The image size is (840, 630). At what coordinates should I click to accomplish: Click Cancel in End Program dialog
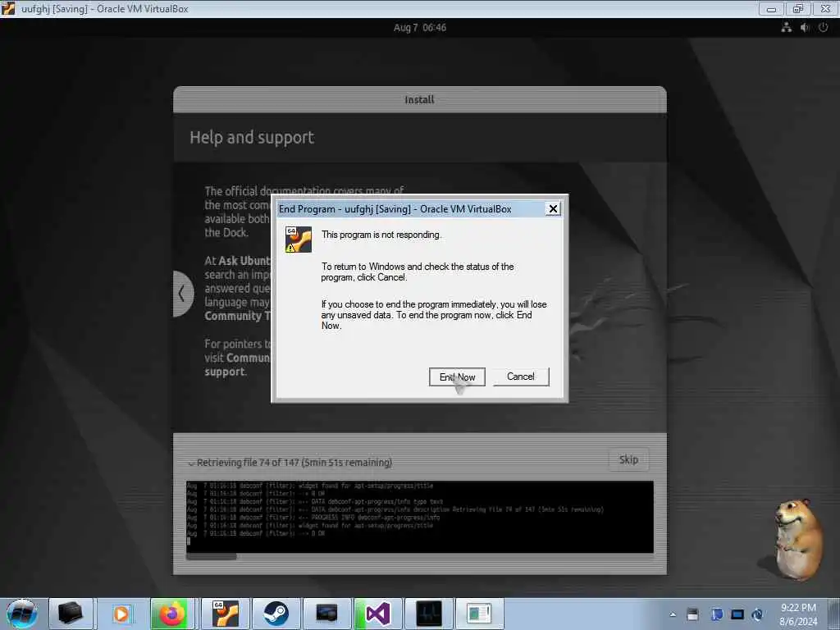[x=521, y=377]
